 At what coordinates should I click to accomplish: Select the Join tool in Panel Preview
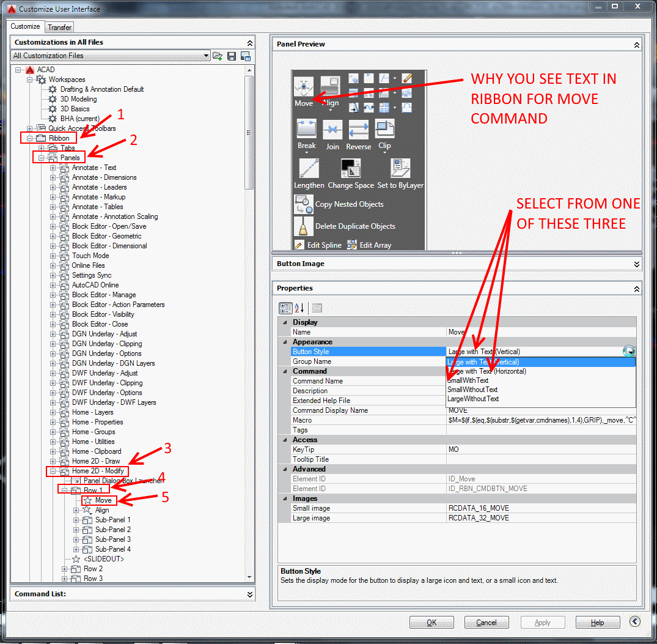click(x=332, y=128)
